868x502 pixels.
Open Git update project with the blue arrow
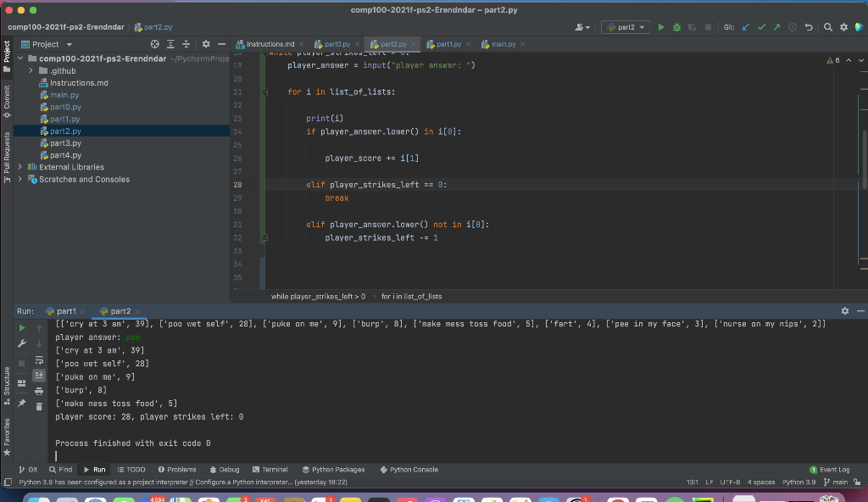(746, 27)
